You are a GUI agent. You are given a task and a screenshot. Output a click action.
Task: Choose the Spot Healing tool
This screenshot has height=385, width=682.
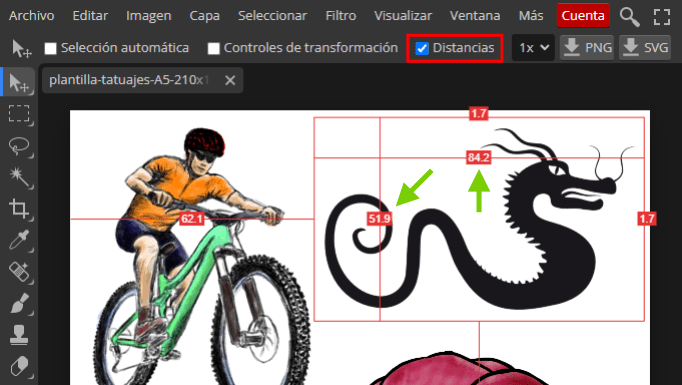pyautogui.click(x=19, y=271)
